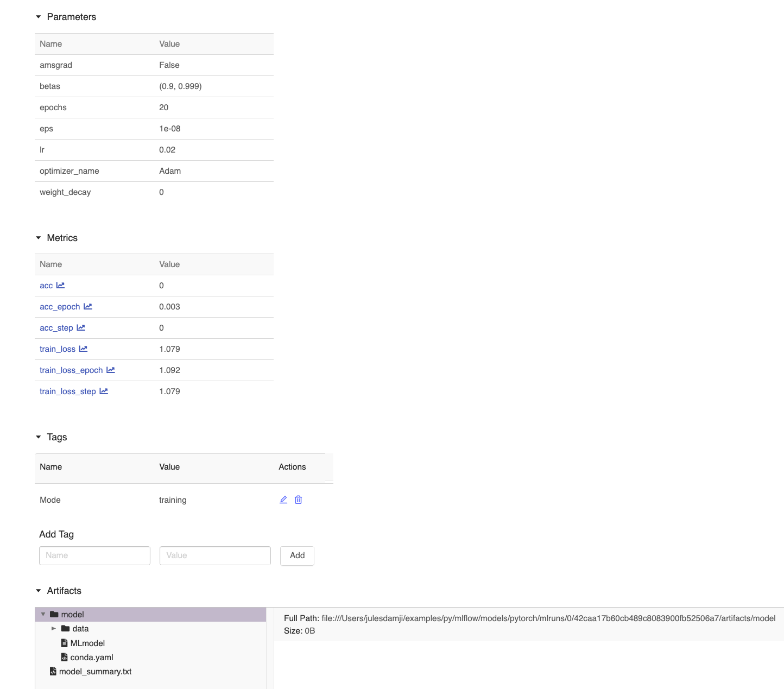Delete the Mode tag using trash icon
This screenshot has height=689, width=784.
tap(298, 500)
